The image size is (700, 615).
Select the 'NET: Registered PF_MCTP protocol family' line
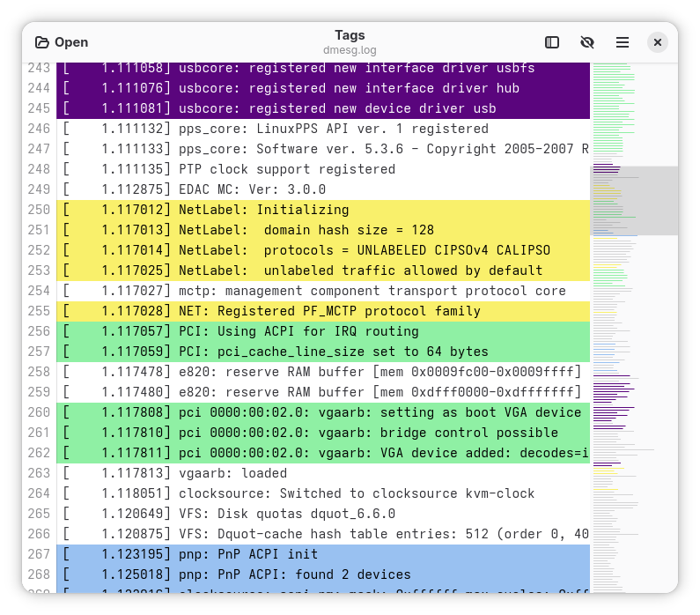[329, 311]
